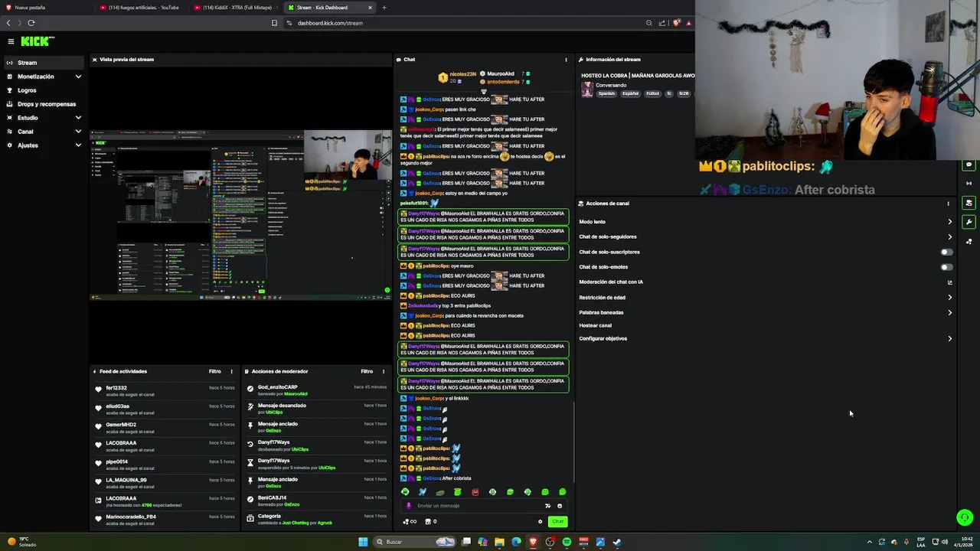The height and width of the screenshot is (551, 980).
Task: Toggle the chat panel icon in right rail
Action: (x=969, y=165)
